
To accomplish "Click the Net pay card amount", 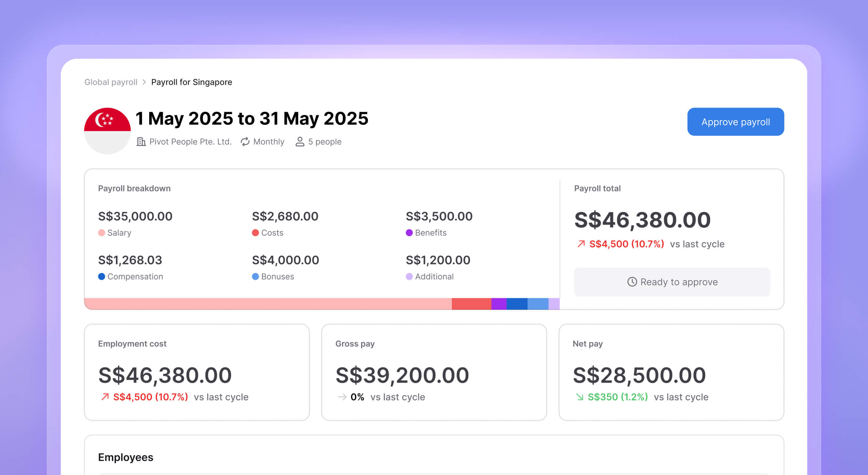I will pyautogui.click(x=639, y=375).
